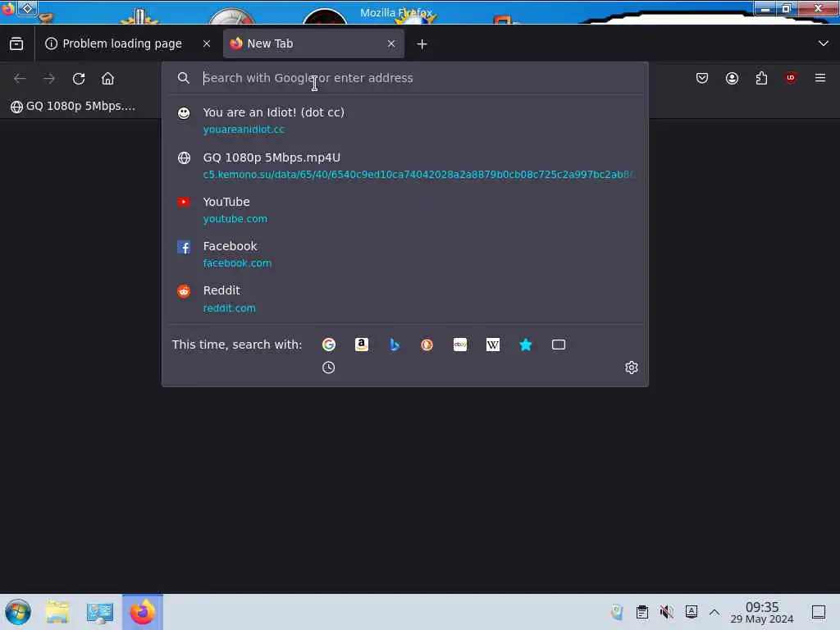The height and width of the screenshot is (630, 840).
Task: Open the Extensions panel
Action: (761, 78)
